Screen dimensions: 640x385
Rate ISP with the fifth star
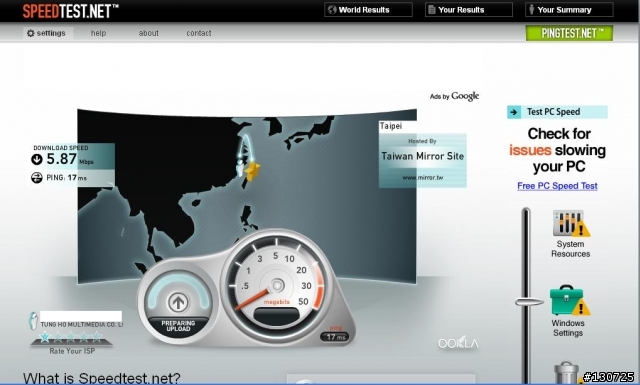coord(97,337)
